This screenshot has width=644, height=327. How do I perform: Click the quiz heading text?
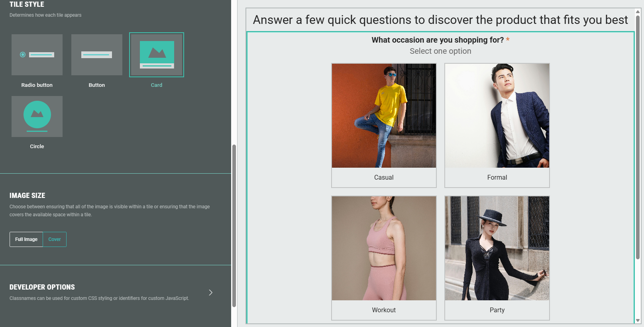point(440,20)
